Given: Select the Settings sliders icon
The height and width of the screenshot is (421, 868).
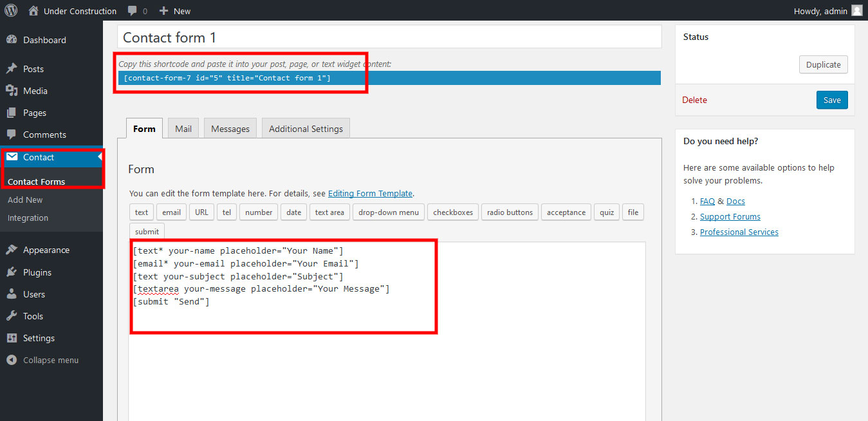Looking at the screenshot, I should pos(12,338).
